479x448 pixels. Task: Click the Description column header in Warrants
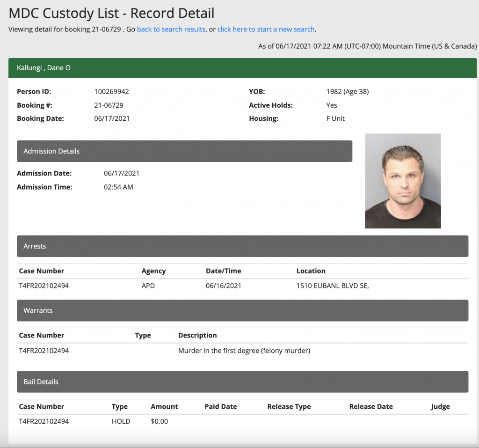click(x=197, y=335)
